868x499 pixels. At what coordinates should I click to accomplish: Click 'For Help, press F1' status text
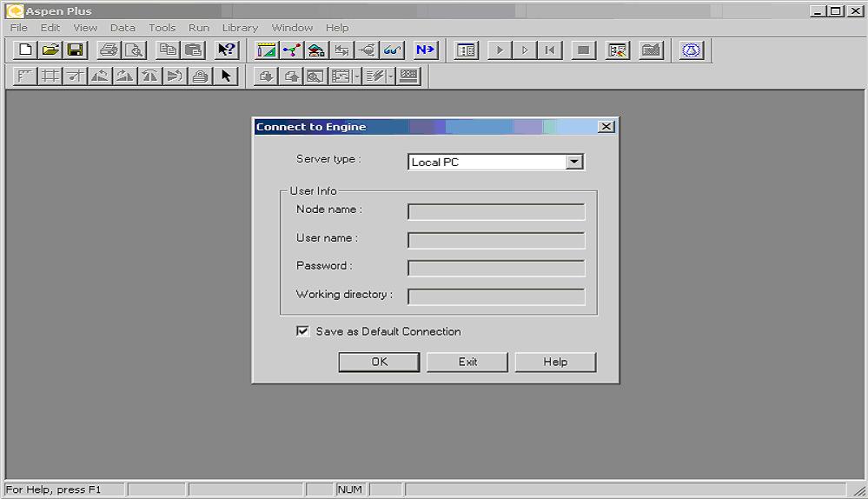point(53,489)
